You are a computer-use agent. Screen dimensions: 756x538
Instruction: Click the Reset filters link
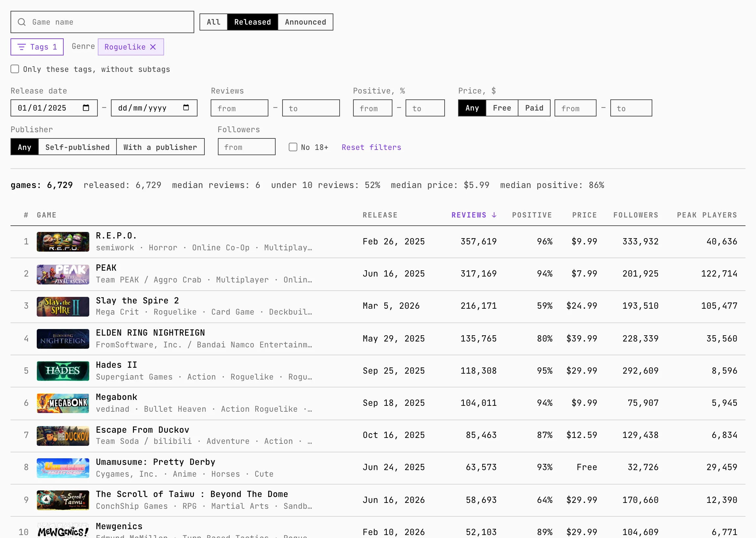pyautogui.click(x=371, y=147)
